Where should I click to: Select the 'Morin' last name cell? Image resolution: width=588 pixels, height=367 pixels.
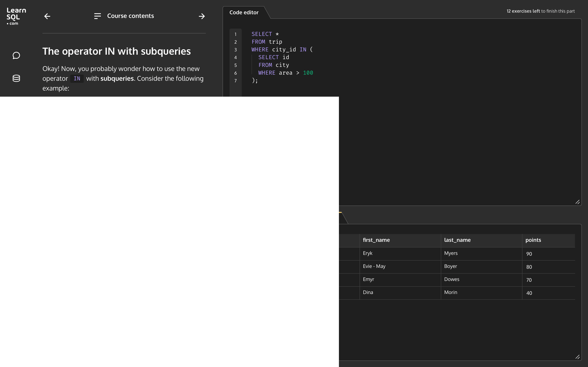450,293
